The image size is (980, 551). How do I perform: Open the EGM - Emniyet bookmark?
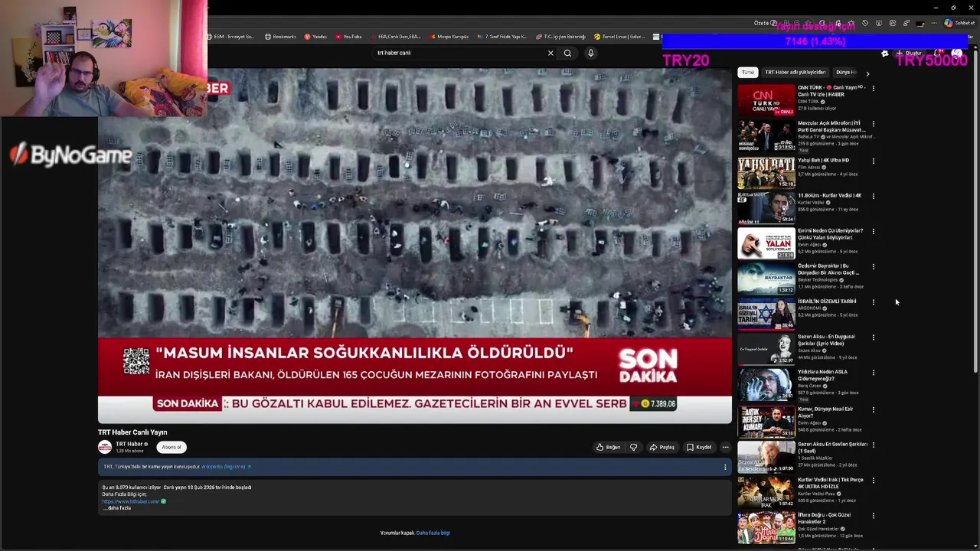pyautogui.click(x=230, y=37)
